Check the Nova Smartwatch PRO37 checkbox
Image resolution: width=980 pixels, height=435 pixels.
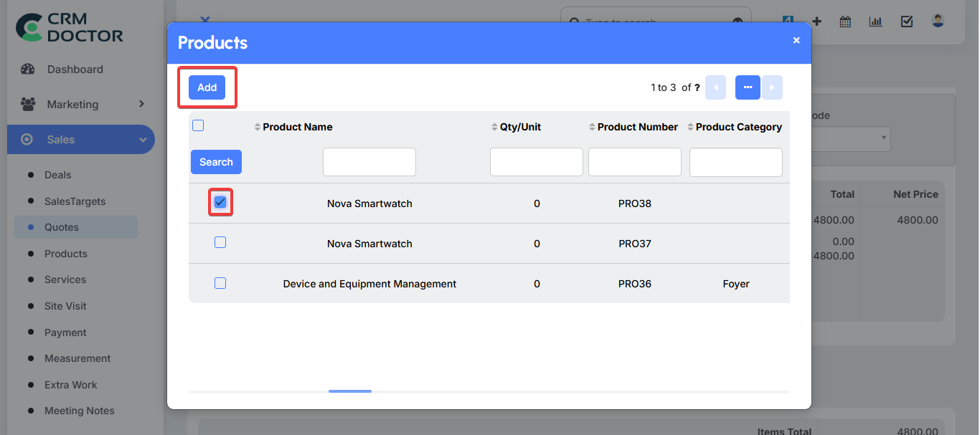pos(220,242)
